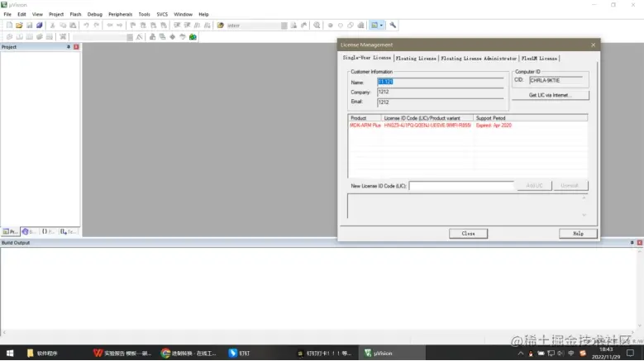The height and width of the screenshot is (361, 644).
Task: Select the Computer ID CID field
Action: pyautogui.click(x=556, y=81)
